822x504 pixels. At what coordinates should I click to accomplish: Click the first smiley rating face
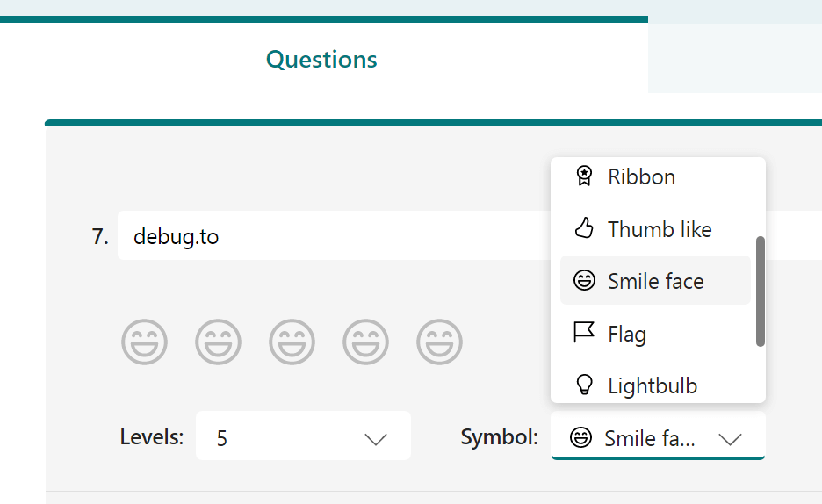(x=144, y=342)
